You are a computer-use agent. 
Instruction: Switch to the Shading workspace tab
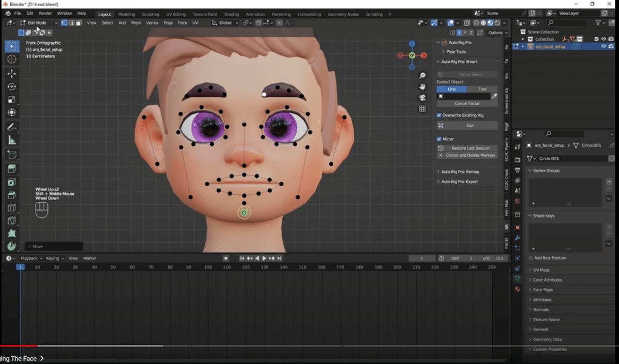(x=232, y=14)
